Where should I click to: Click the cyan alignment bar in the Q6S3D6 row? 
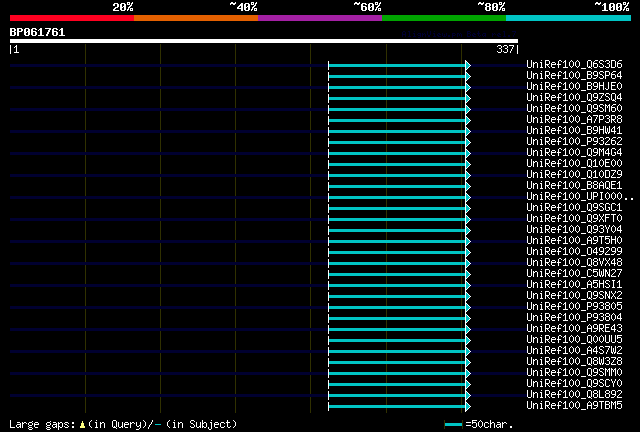click(x=397, y=65)
